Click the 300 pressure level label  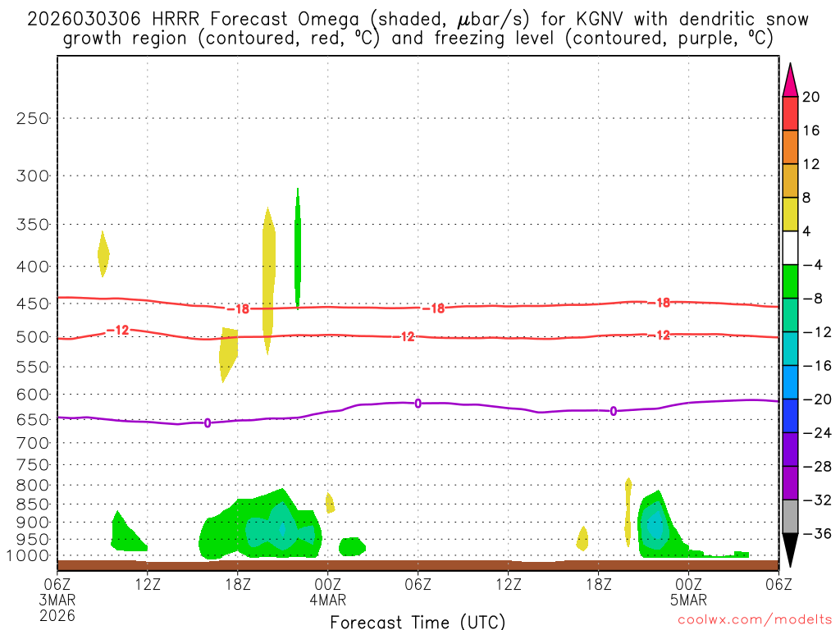coord(33,176)
